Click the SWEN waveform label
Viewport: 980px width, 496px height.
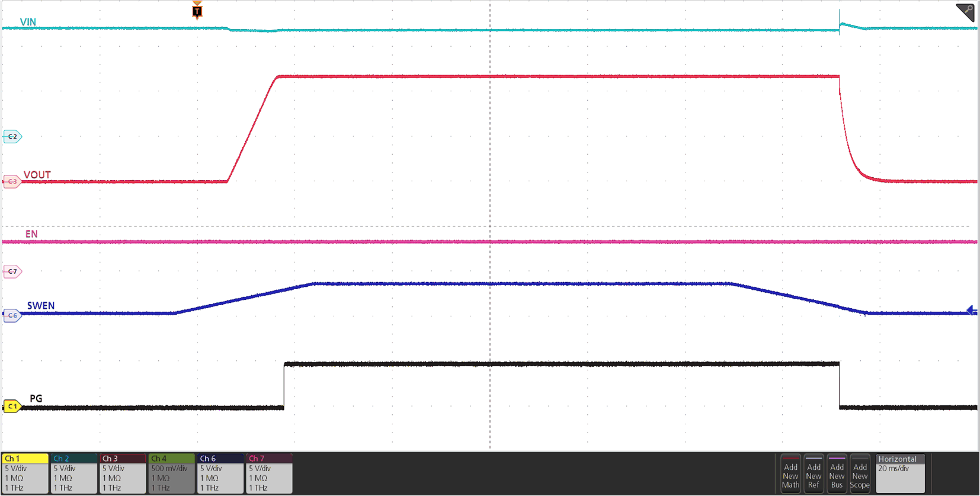pos(41,306)
